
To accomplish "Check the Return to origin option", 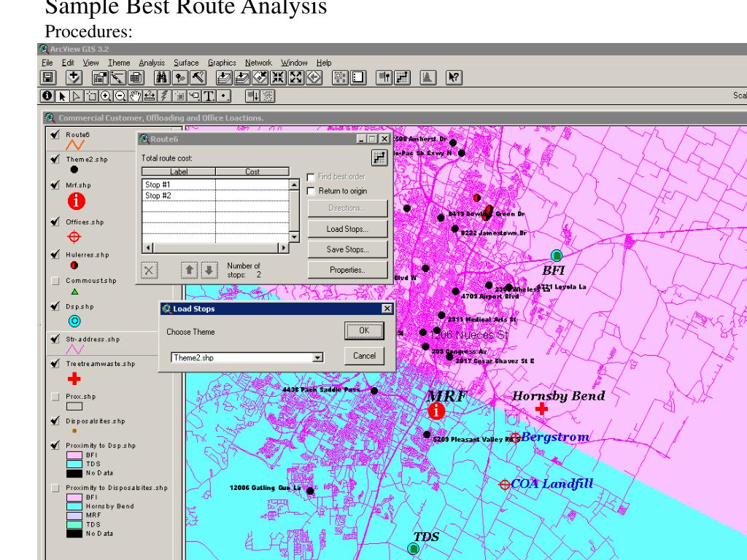I will (x=311, y=191).
